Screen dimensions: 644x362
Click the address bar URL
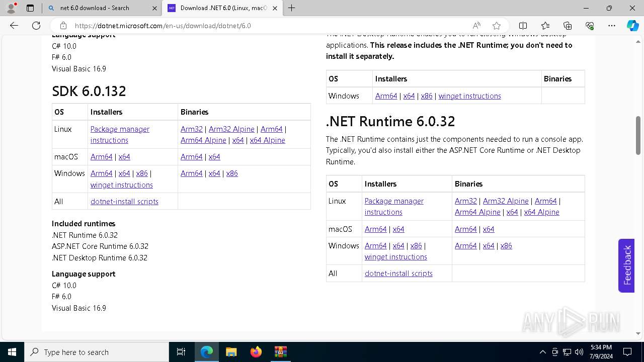tap(163, 26)
